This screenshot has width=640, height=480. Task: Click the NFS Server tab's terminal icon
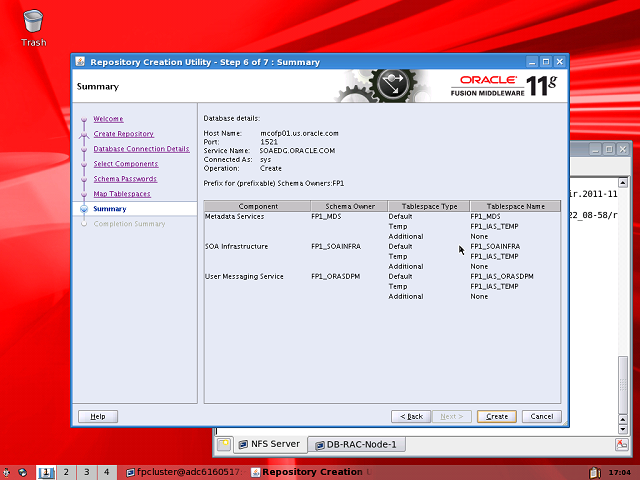tap(243, 444)
